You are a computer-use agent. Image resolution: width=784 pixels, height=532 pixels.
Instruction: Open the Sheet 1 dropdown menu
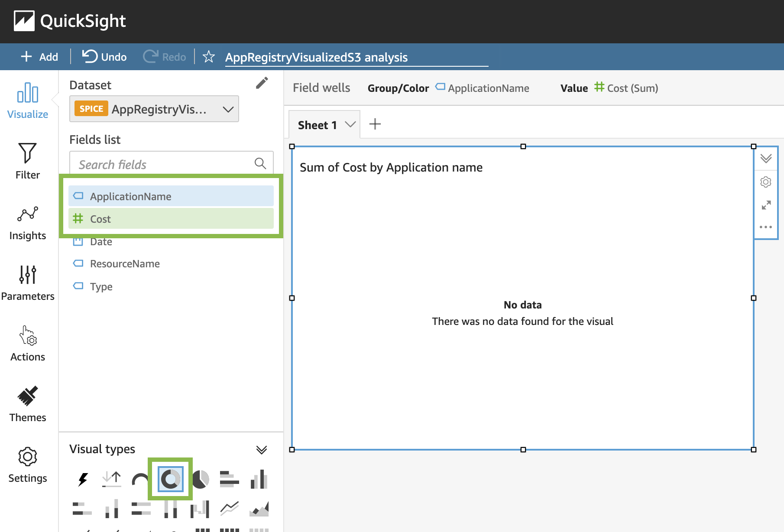tap(349, 124)
